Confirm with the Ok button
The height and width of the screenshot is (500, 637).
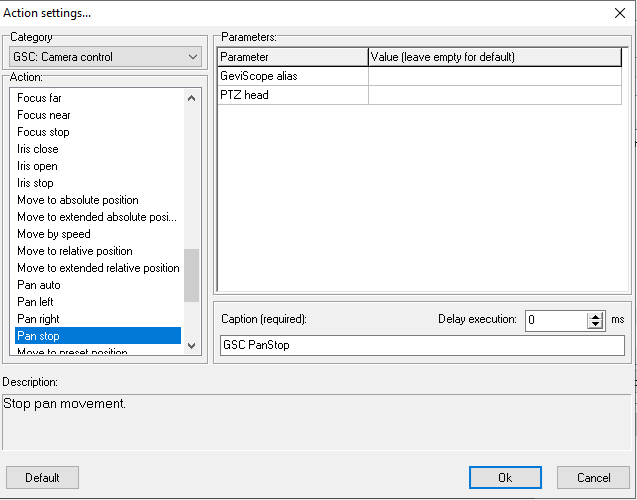click(x=505, y=478)
